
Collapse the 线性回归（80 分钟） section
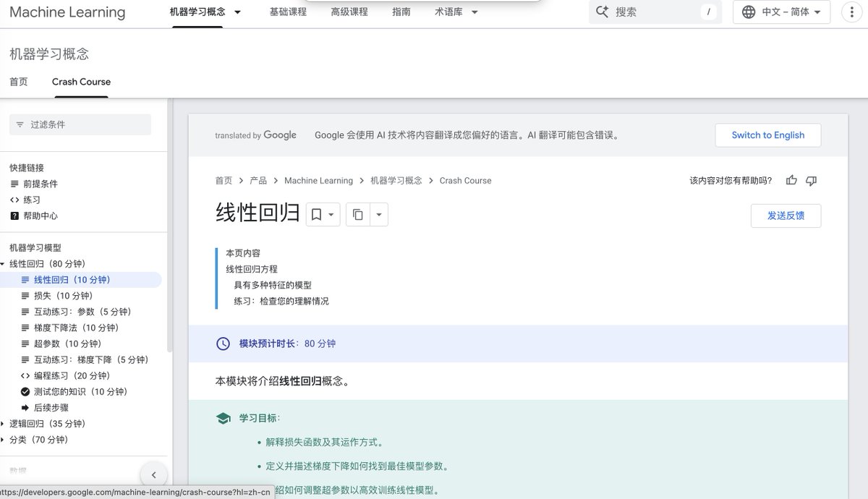(x=4, y=264)
